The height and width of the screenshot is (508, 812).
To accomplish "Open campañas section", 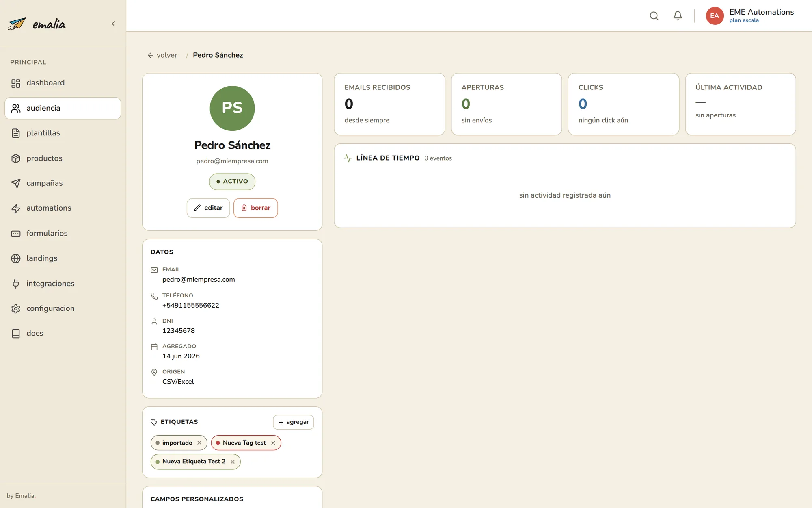I will (63, 183).
